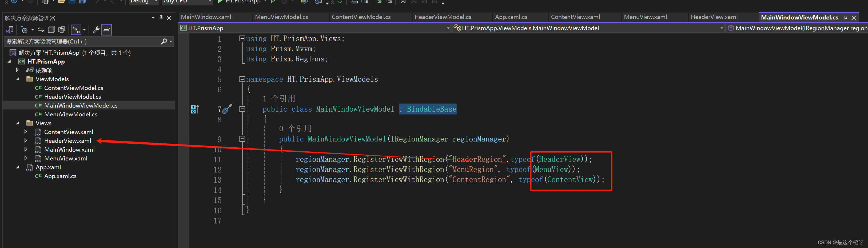Click the pending changes filter clock icon
Screen dimensions: 868x248
click(25, 30)
